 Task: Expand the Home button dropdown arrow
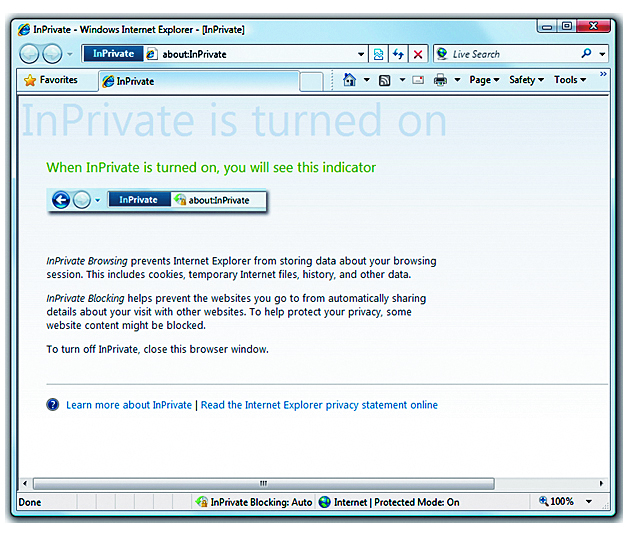[367, 80]
